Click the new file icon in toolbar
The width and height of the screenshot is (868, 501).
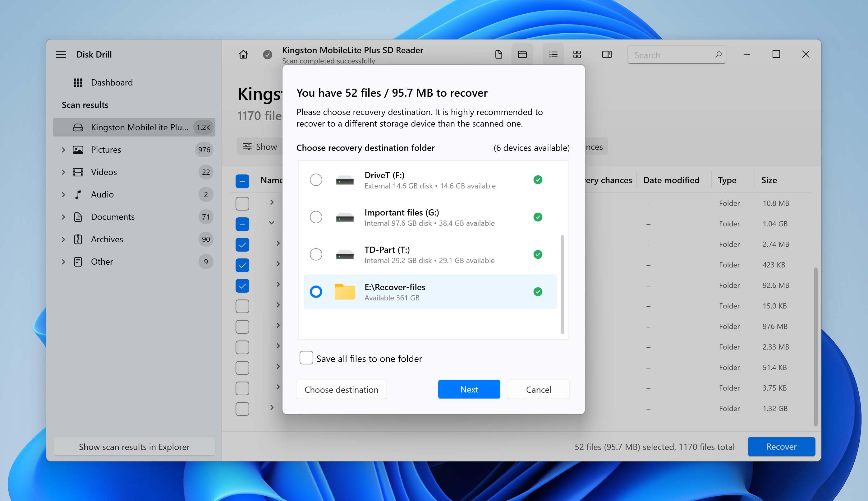498,54
